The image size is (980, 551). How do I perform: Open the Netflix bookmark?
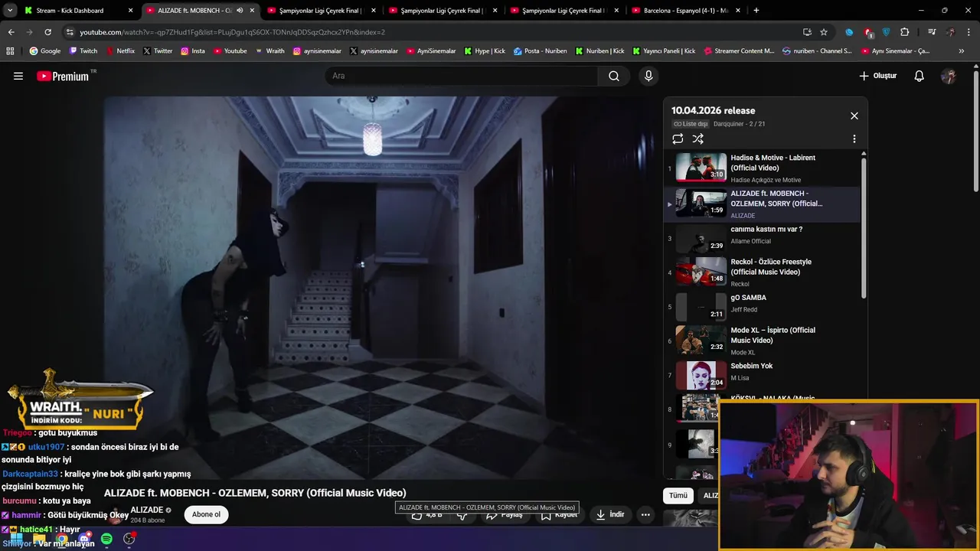(x=120, y=51)
